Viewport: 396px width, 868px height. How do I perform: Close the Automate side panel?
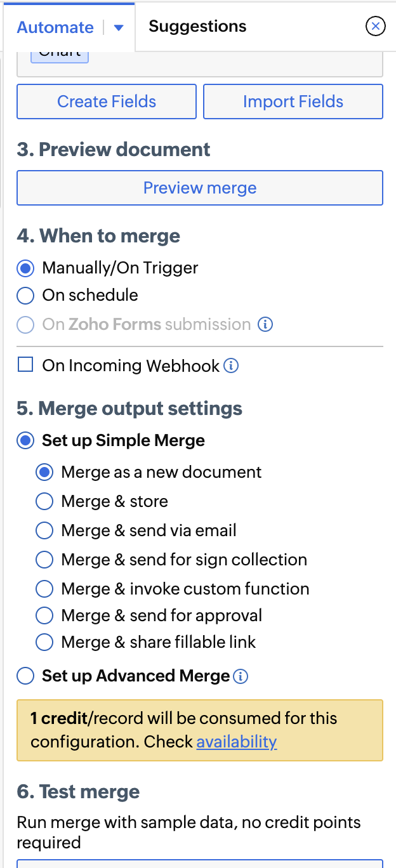[x=376, y=26]
